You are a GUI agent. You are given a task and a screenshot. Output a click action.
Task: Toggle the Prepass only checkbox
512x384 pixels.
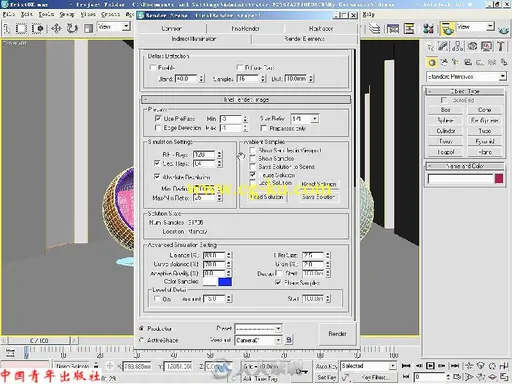264,128
